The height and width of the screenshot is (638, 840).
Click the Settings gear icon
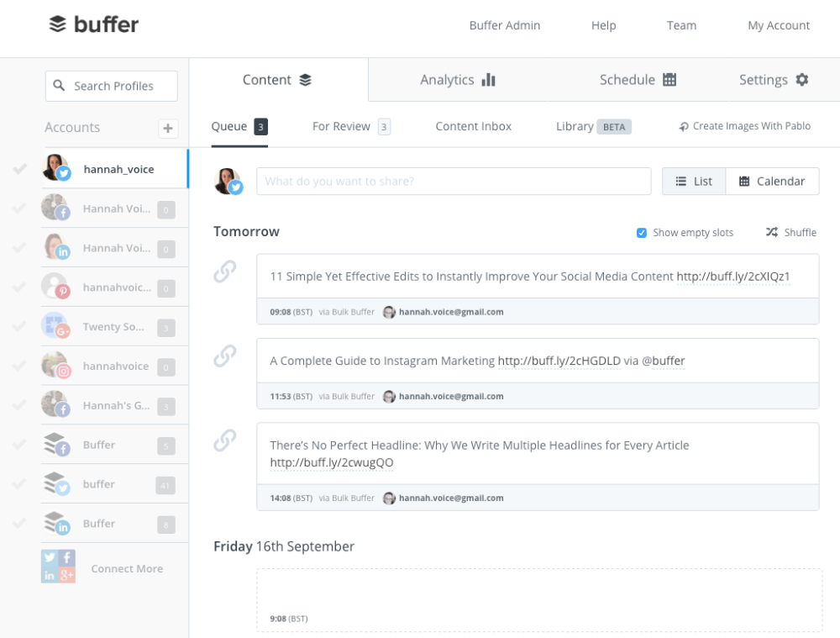(x=802, y=80)
